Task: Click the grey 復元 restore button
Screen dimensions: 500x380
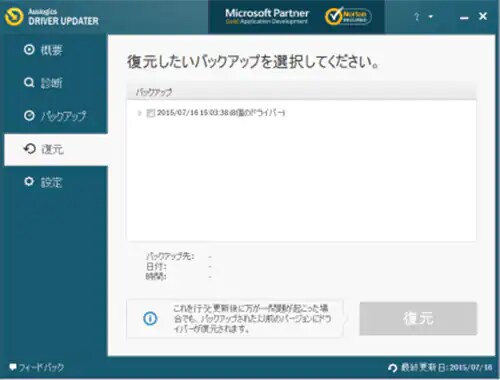Action: [418, 318]
